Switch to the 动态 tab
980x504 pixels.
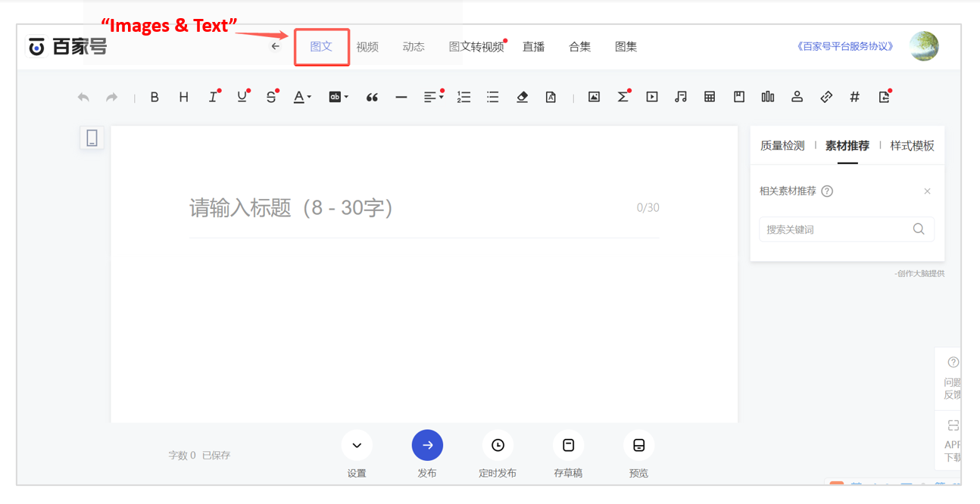414,47
